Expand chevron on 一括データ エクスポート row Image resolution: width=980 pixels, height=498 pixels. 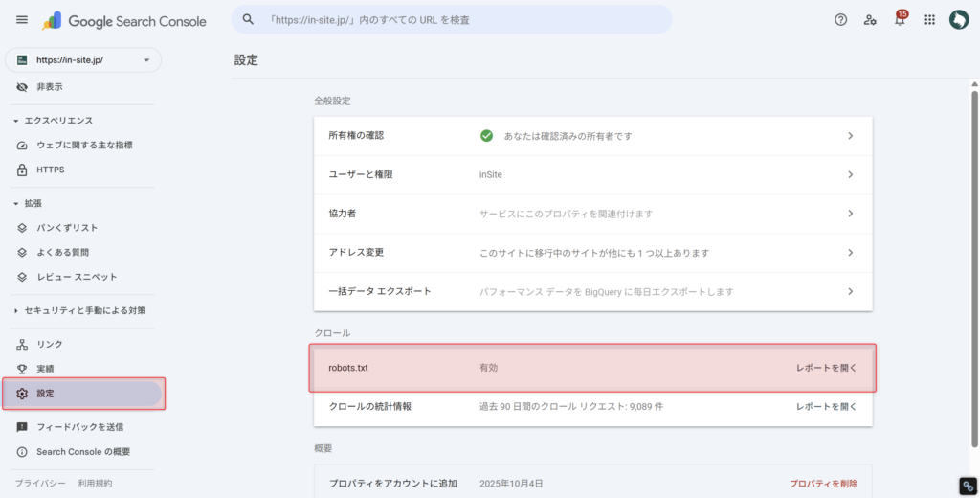tap(851, 291)
